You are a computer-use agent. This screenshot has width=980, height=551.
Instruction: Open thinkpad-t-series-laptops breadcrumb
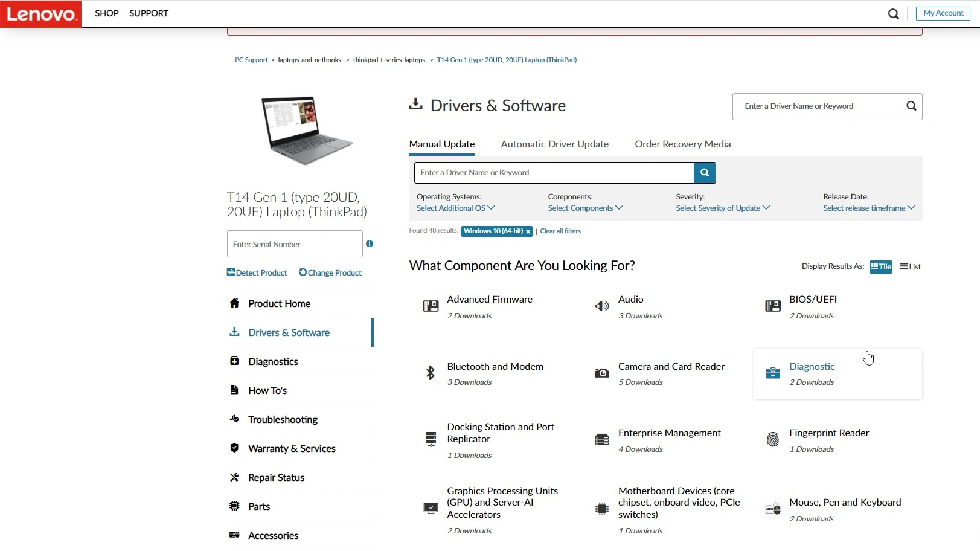tap(389, 60)
